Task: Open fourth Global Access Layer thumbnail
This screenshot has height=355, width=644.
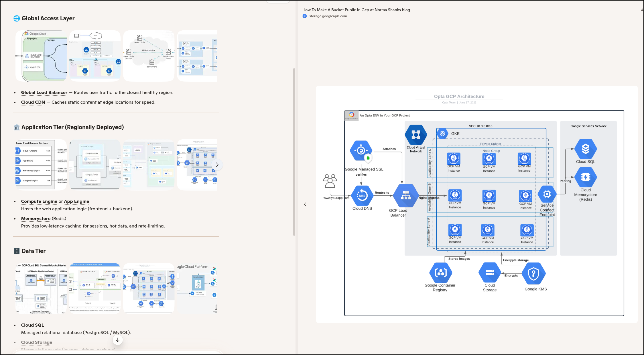Action: [x=197, y=56]
